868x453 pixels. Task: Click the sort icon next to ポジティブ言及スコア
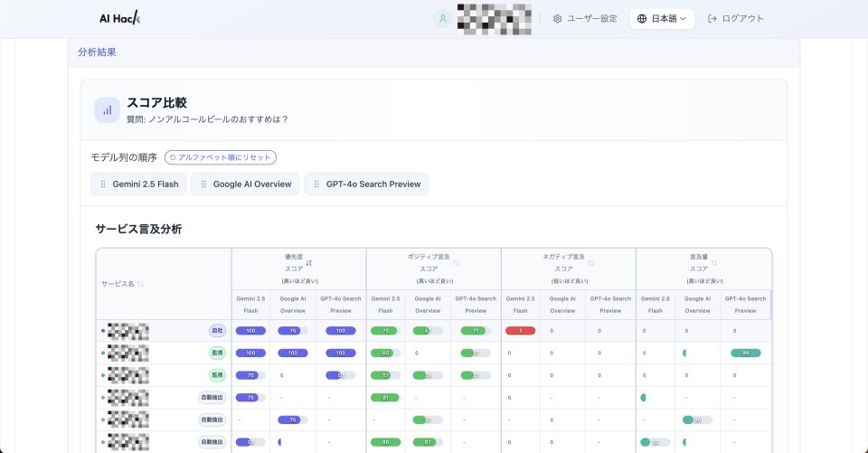(456, 263)
